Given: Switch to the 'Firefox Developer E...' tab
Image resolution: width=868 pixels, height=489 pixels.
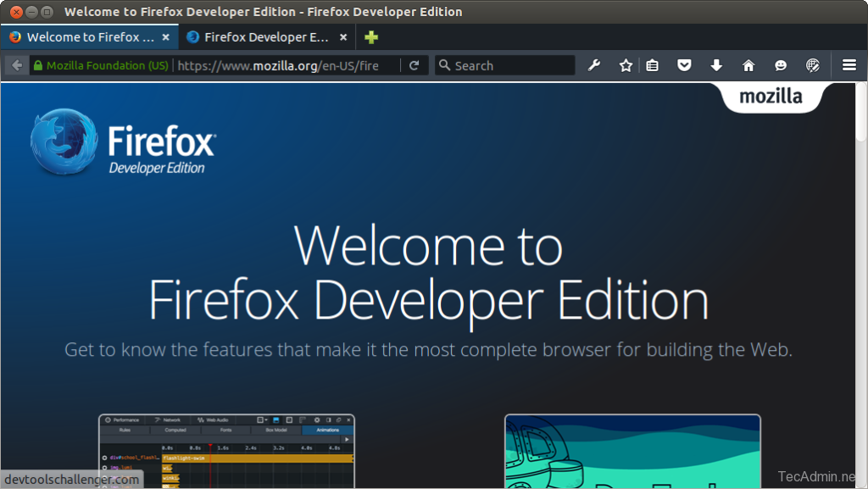Looking at the screenshot, I should (x=261, y=37).
